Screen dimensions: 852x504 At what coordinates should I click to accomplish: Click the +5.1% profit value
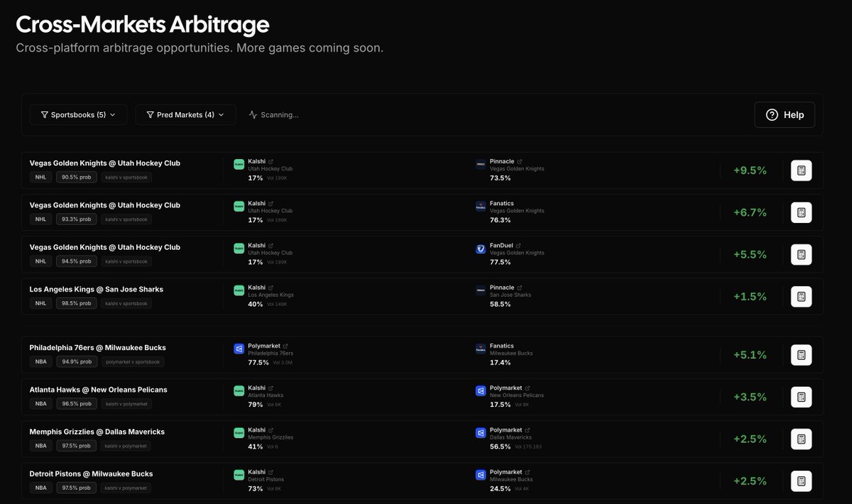pyautogui.click(x=750, y=355)
